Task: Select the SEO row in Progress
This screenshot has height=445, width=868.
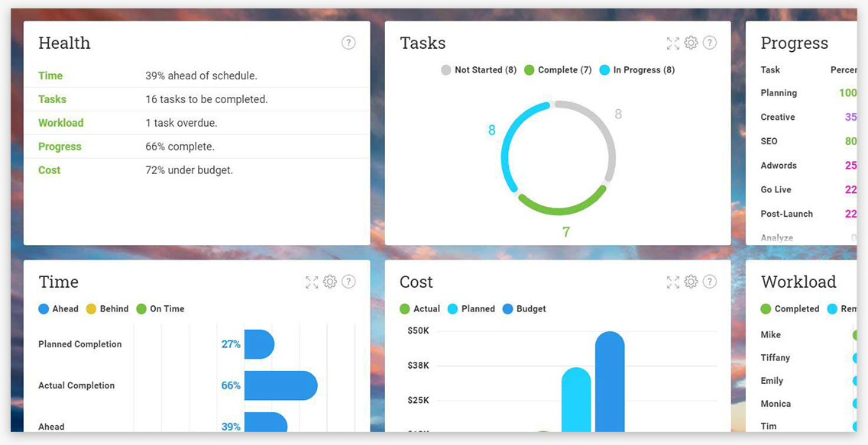Action: click(x=808, y=141)
